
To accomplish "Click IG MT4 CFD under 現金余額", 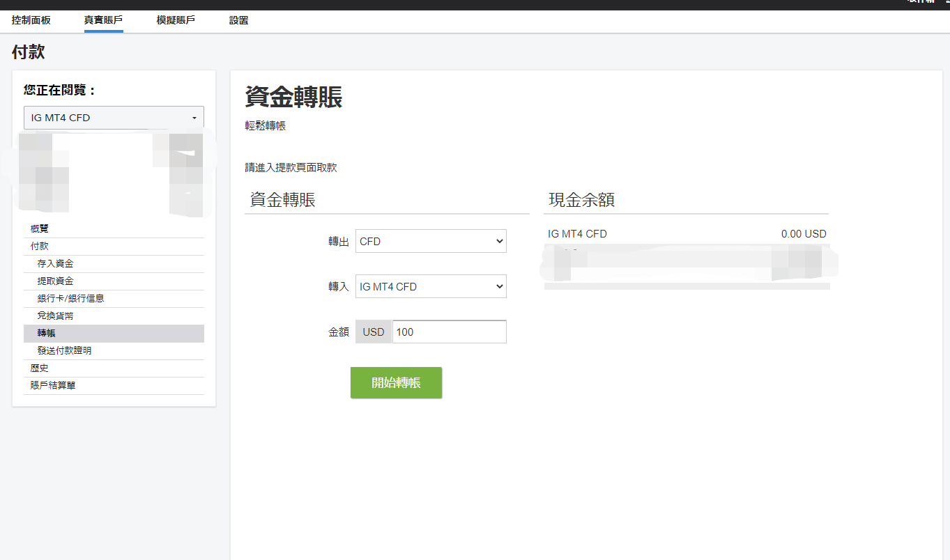I will (x=577, y=234).
